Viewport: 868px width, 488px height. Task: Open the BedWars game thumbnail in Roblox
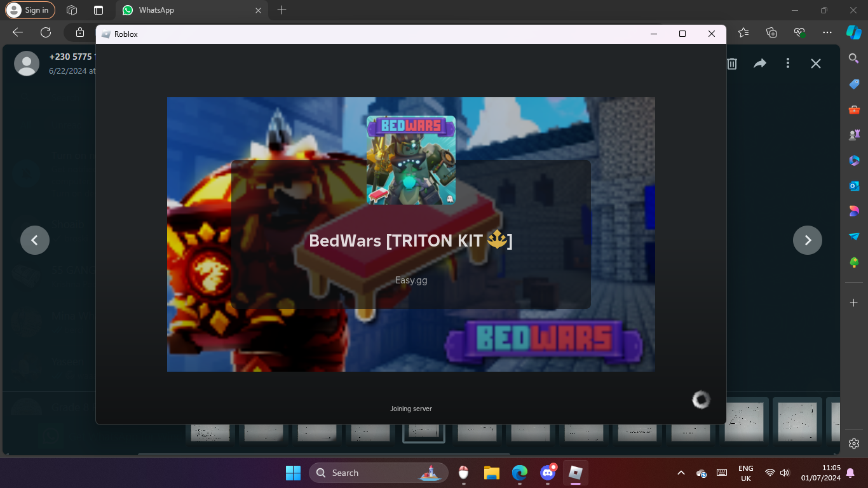pos(411,160)
